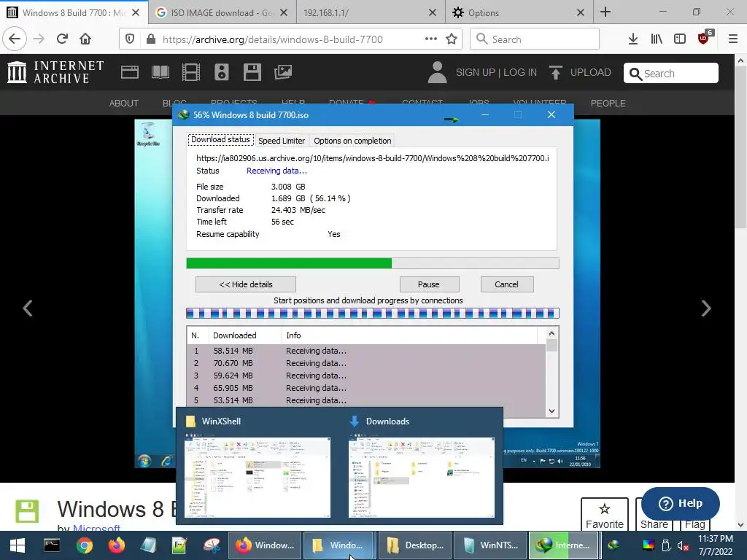
Task: Open the Video film icon
Action: click(x=191, y=72)
